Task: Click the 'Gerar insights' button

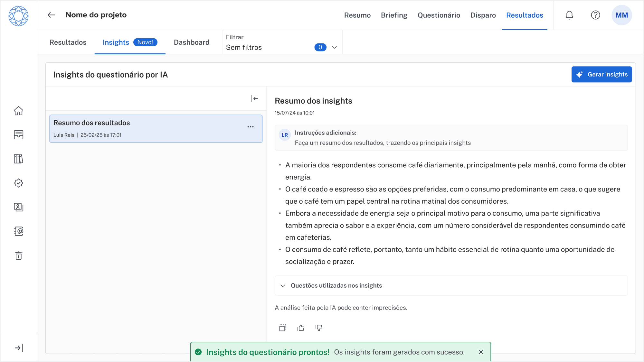Action: 601,74
